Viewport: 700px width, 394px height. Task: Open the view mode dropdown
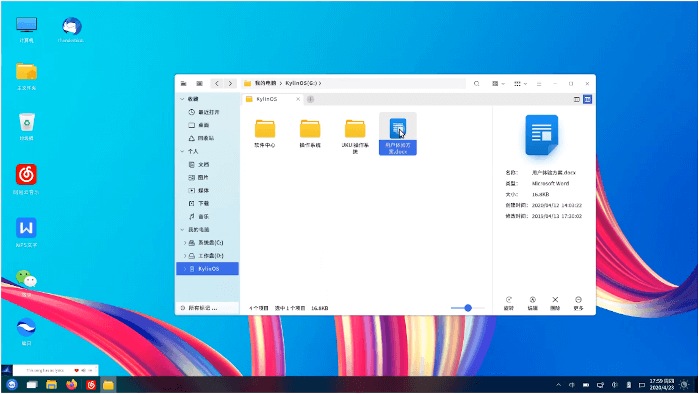click(x=498, y=83)
